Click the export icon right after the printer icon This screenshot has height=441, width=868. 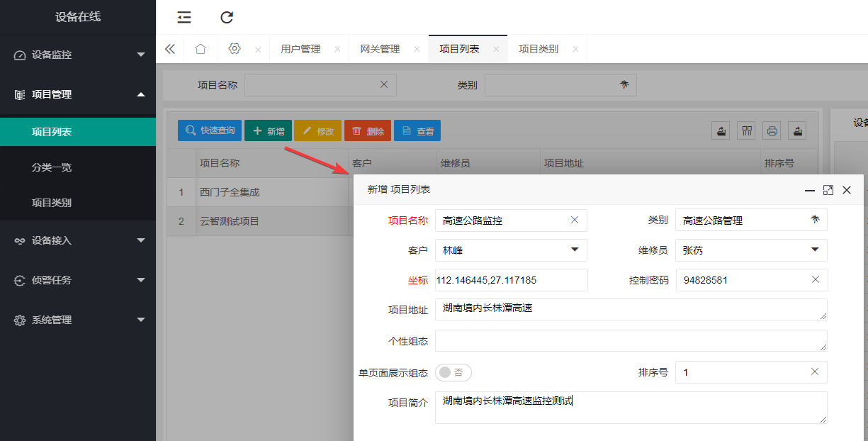pos(798,130)
